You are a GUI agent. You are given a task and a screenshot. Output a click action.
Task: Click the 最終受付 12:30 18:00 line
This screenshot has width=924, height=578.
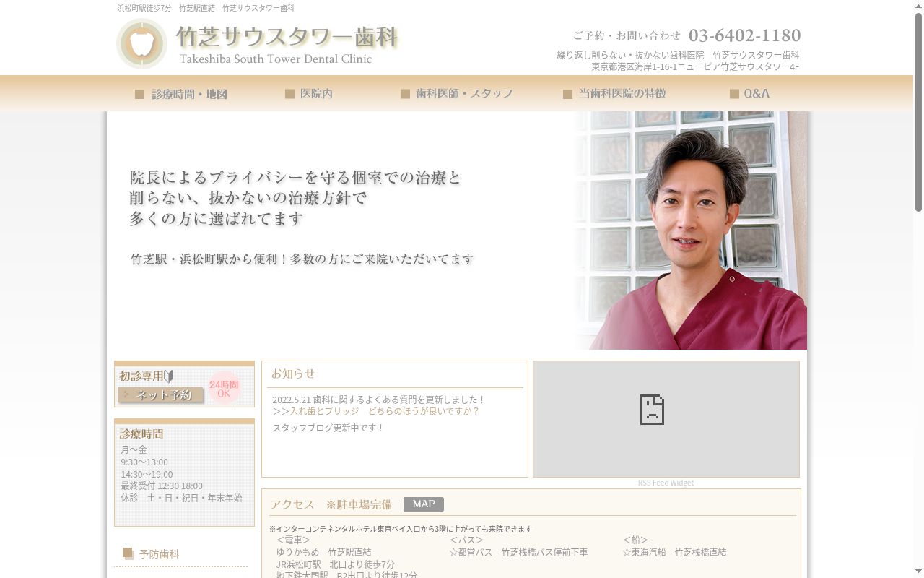[x=162, y=486]
